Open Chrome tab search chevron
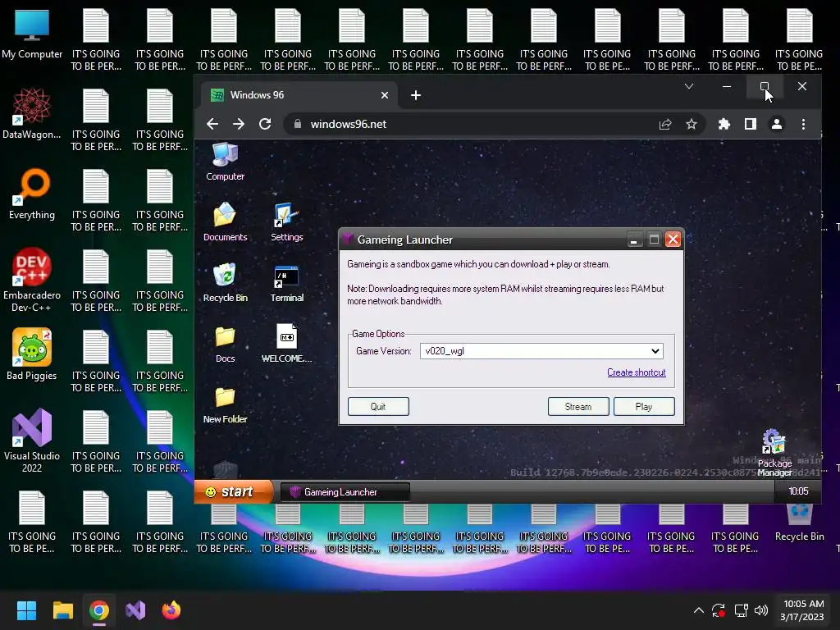840x630 pixels. (x=689, y=86)
